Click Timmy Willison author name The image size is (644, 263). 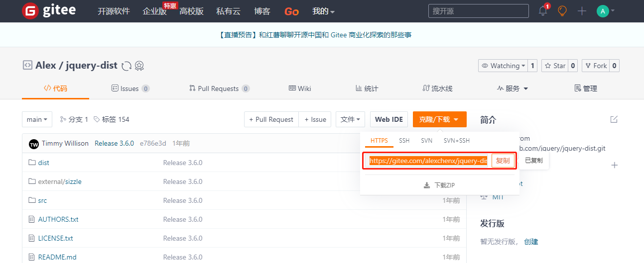tap(65, 144)
